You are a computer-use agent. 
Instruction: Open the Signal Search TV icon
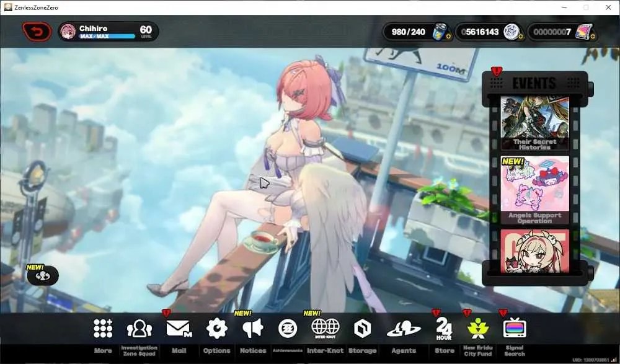coord(515,328)
